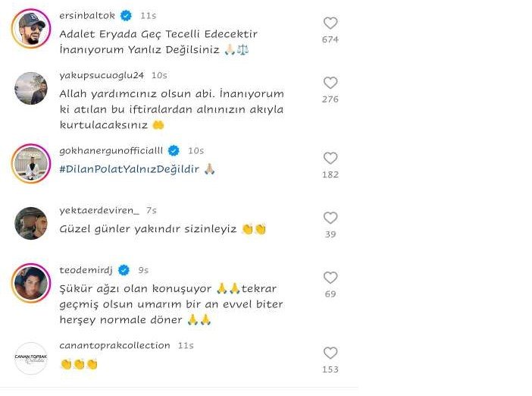This screenshot has height=396, width=532.
Task: Like yakupsucuoglu24's comment via heart icon
Action: tap(330, 83)
